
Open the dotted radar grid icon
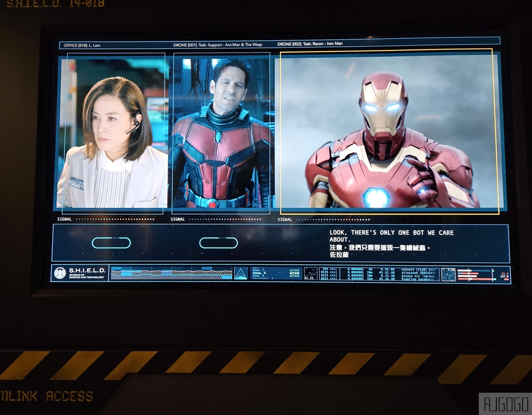click(x=310, y=273)
